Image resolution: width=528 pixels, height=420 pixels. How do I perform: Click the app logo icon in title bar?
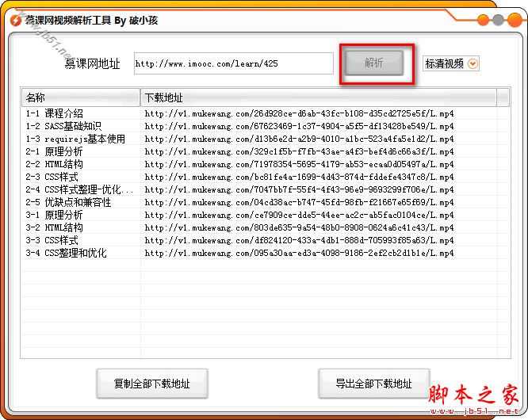(16, 21)
